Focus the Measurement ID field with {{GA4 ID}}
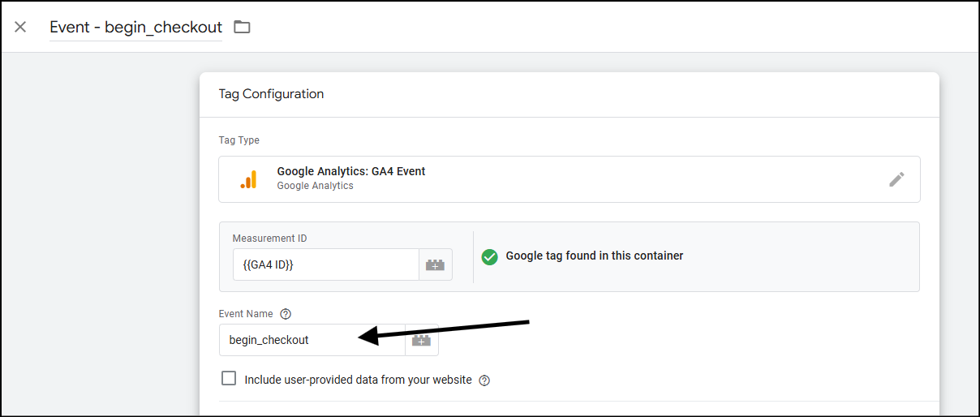The width and height of the screenshot is (980, 417). click(325, 264)
